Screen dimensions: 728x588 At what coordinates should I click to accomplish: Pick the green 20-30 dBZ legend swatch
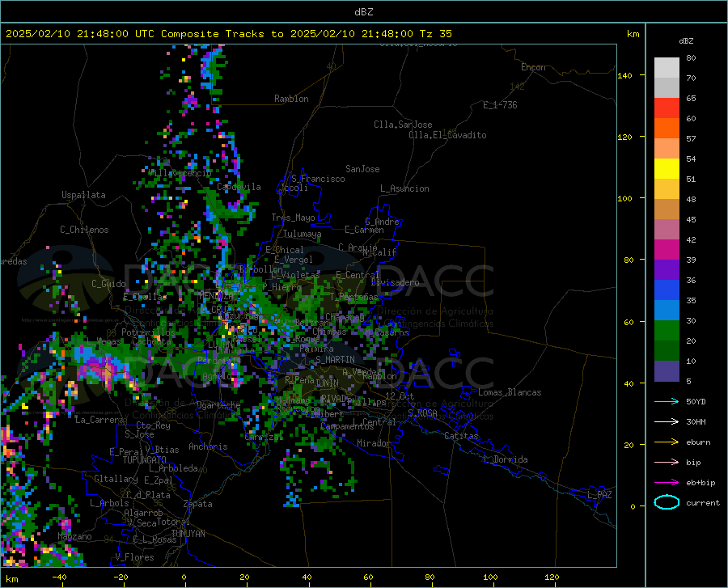click(667, 331)
